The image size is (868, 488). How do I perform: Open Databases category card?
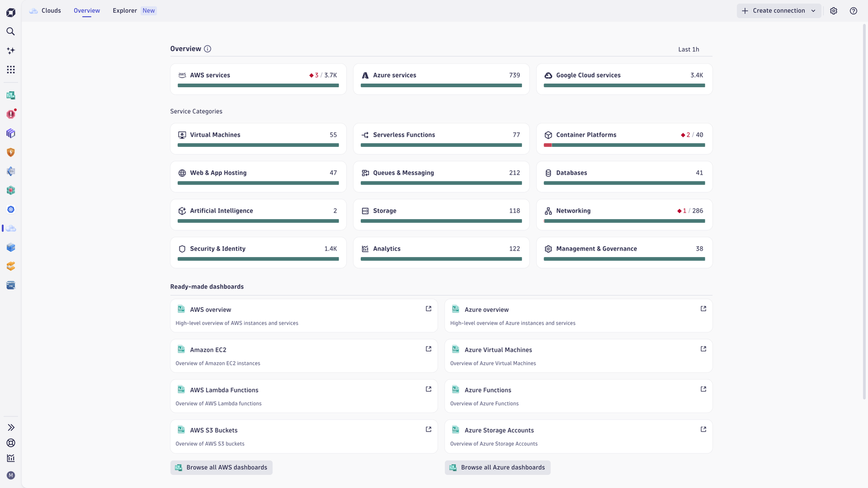click(x=624, y=177)
